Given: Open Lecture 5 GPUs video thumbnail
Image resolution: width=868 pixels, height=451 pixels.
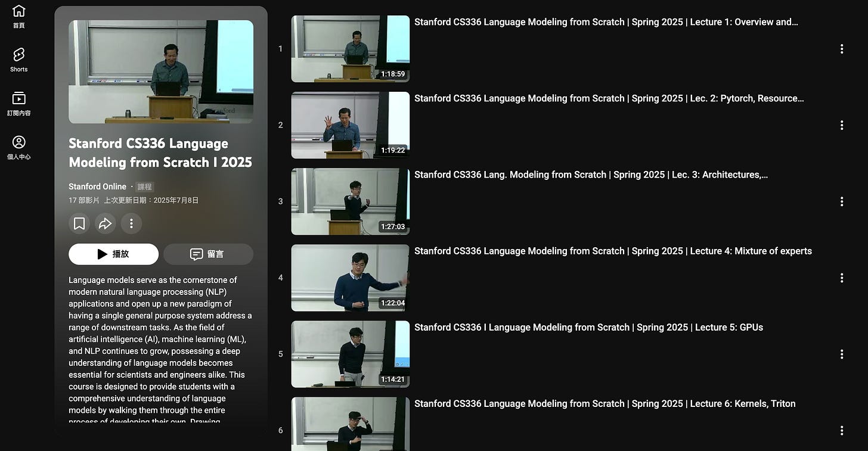Looking at the screenshot, I should (351, 354).
